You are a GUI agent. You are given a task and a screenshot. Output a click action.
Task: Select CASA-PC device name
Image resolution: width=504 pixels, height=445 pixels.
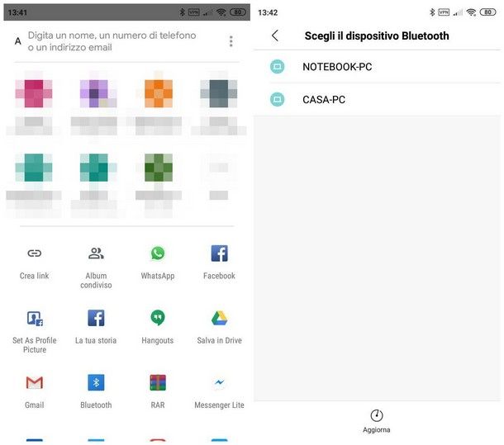pos(324,100)
